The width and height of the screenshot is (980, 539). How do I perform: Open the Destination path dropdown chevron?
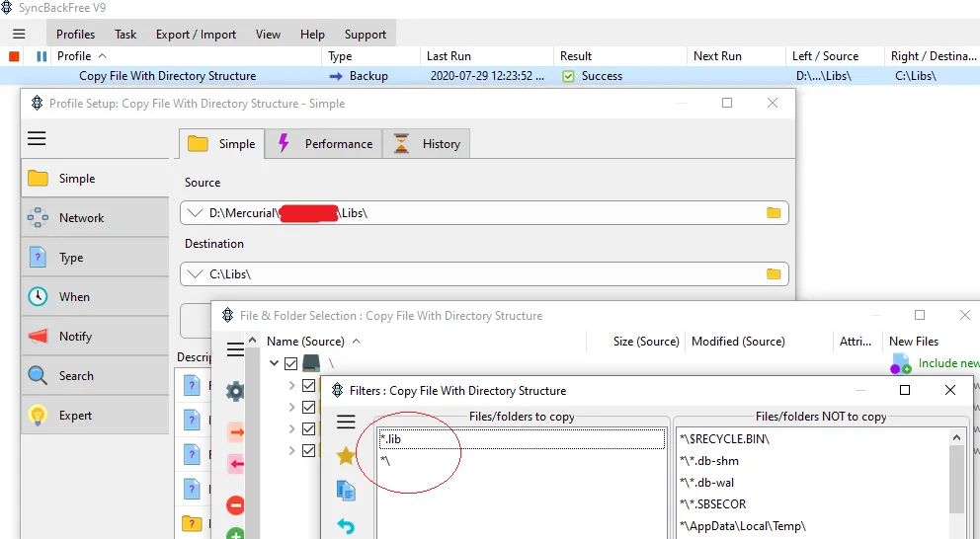tap(195, 274)
